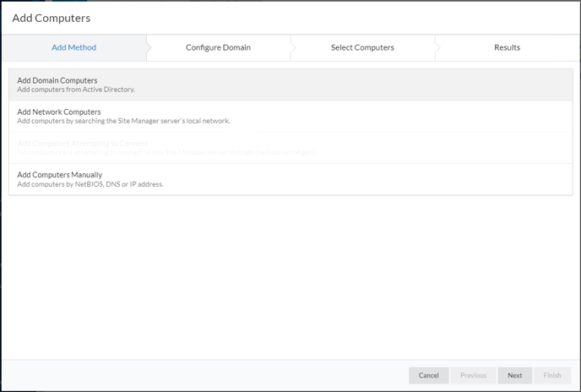Viewport: 581px width, 392px height.
Task: Go to the Configure Domain step
Action: (x=218, y=47)
